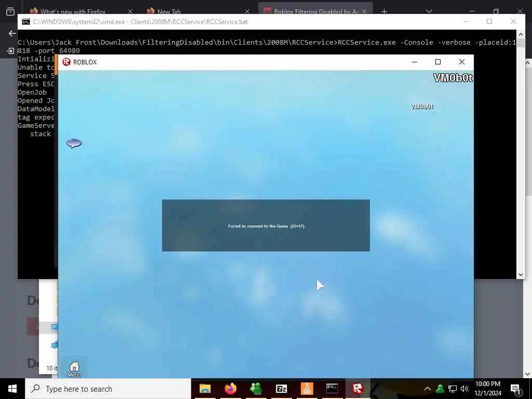This screenshot has width=532, height=399.
Task: Open the volume tray icon
Action: 464,389
